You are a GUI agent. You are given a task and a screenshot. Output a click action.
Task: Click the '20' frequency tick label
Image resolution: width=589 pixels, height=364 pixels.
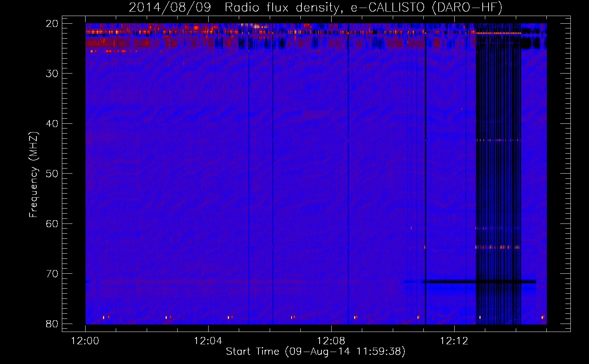point(52,23)
